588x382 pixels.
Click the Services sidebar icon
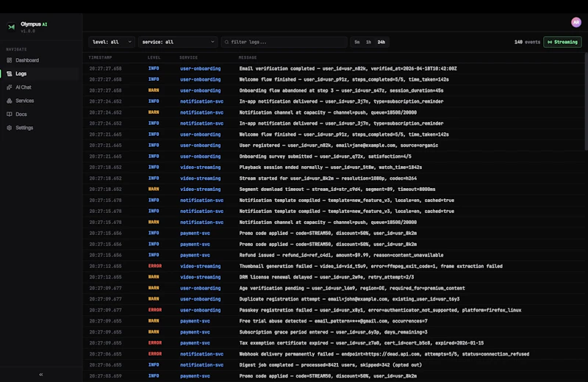[x=10, y=101]
